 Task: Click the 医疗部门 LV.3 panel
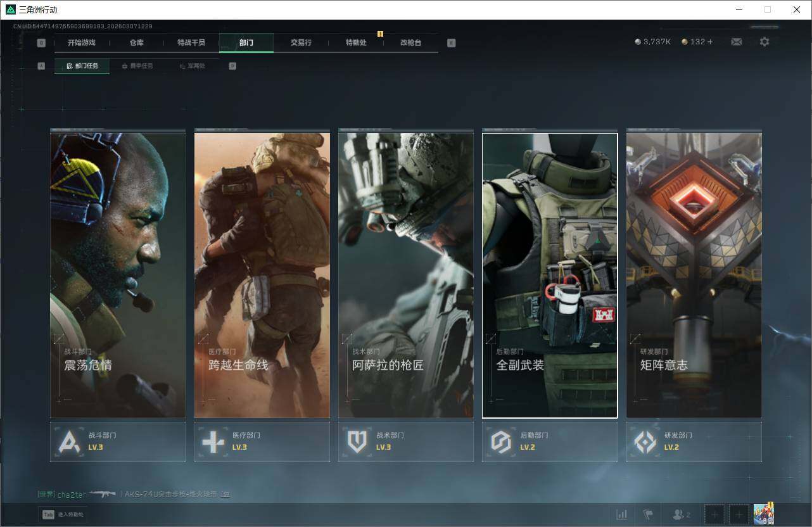[x=262, y=441]
